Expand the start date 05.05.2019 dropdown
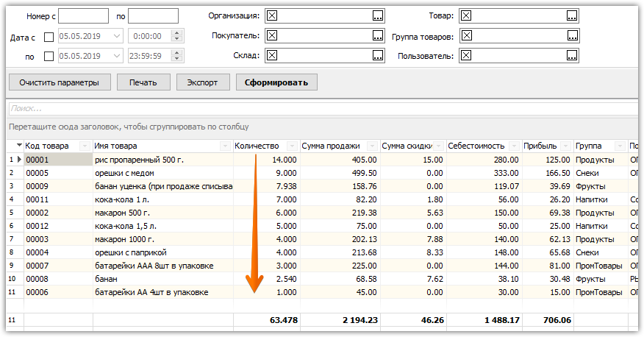This screenshot has width=644, height=337. pos(117,36)
